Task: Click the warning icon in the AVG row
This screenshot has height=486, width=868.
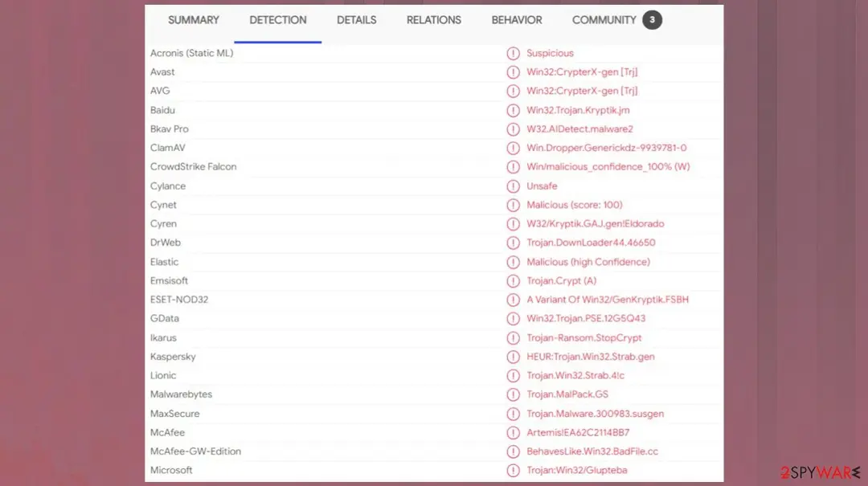Action: pyautogui.click(x=513, y=91)
